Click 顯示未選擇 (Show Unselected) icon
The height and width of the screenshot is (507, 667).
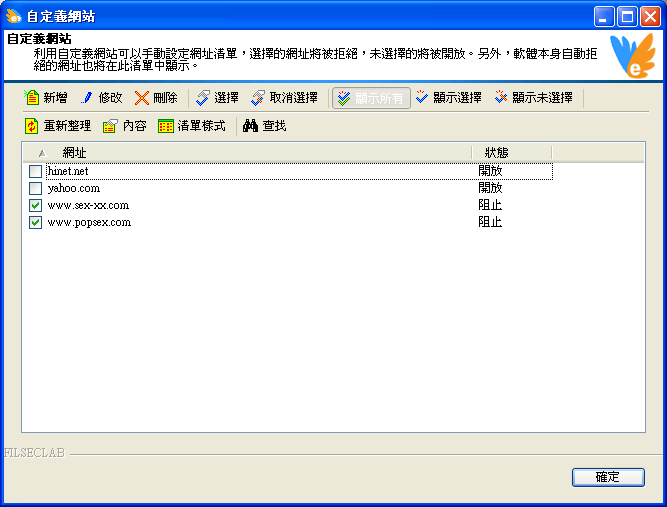[501, 98]
